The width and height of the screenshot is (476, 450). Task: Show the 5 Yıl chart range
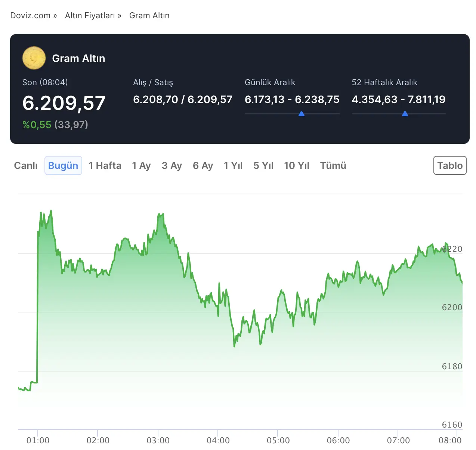(x=263, y=166)
